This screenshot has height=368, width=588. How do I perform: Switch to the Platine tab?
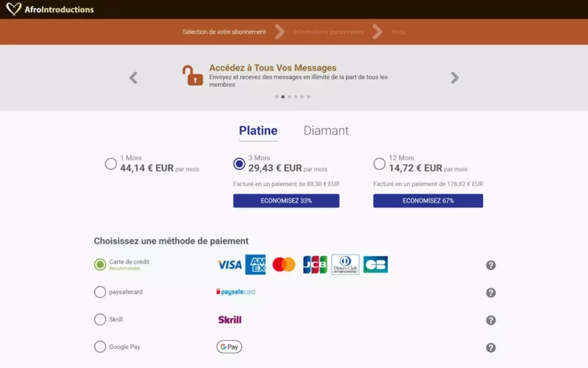pos(258,131)
